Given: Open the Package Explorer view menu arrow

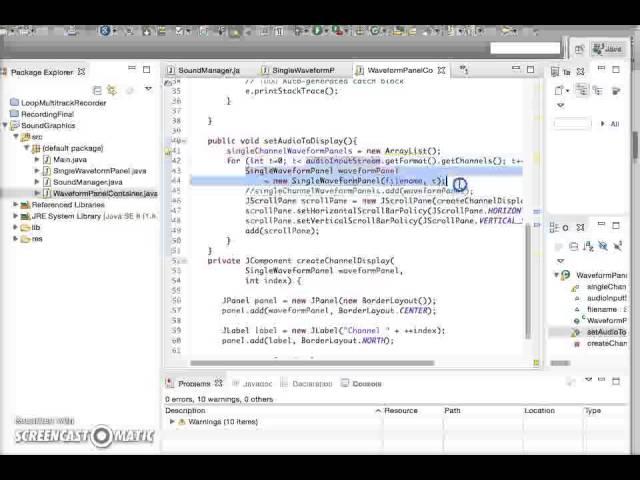Looking at the screenshot, I should pyautogui.click(x=147, y=90).
